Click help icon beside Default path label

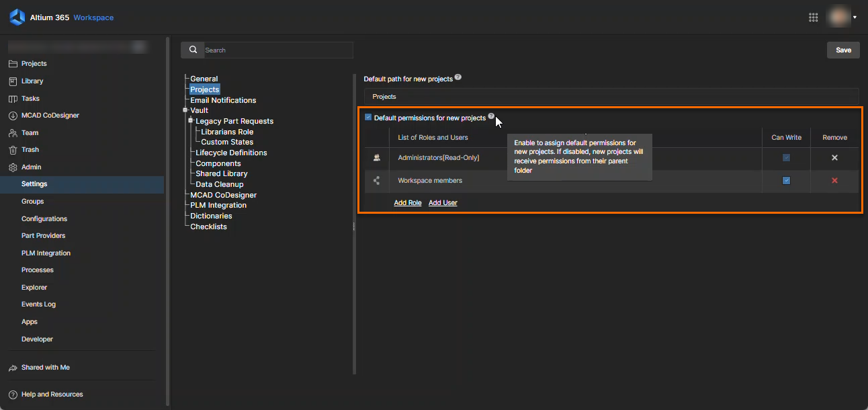tap(458, 77)
